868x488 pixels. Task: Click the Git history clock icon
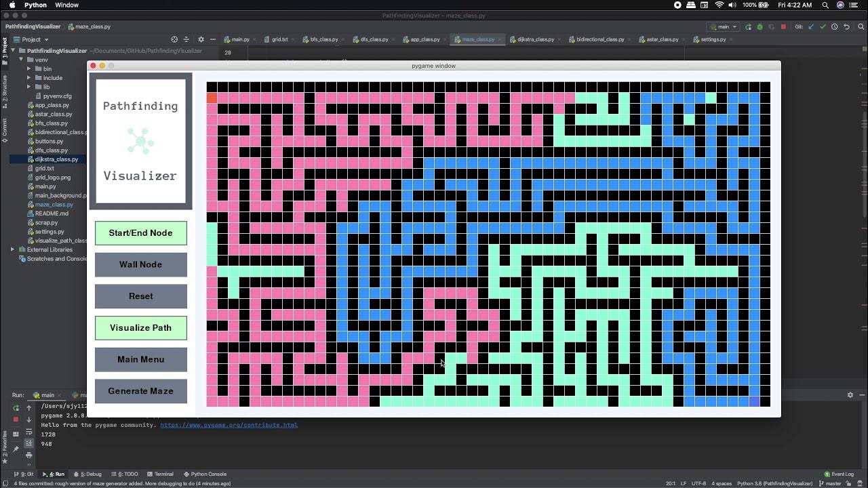click(x=834, y=27)
